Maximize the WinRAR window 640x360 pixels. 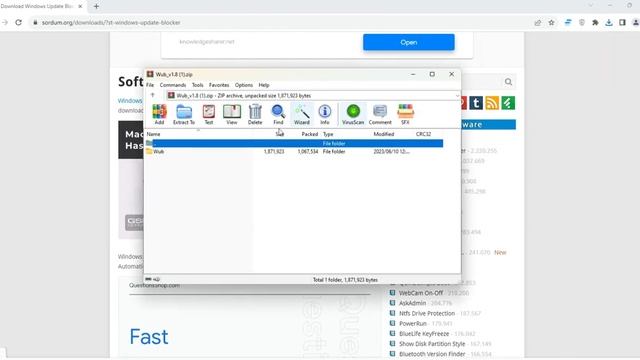tap(432, 74)
